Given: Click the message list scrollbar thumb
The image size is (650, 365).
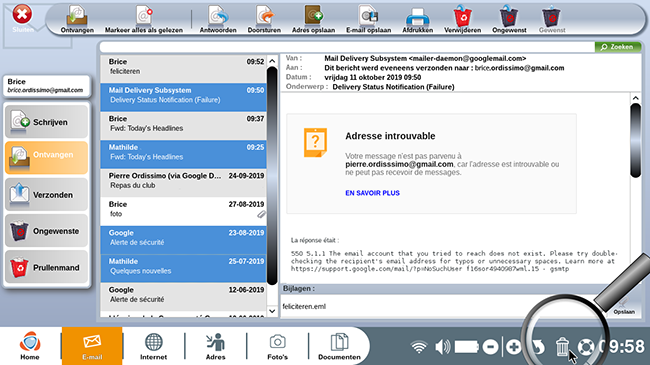Looking at the screenshot, I should click(272, 175).
